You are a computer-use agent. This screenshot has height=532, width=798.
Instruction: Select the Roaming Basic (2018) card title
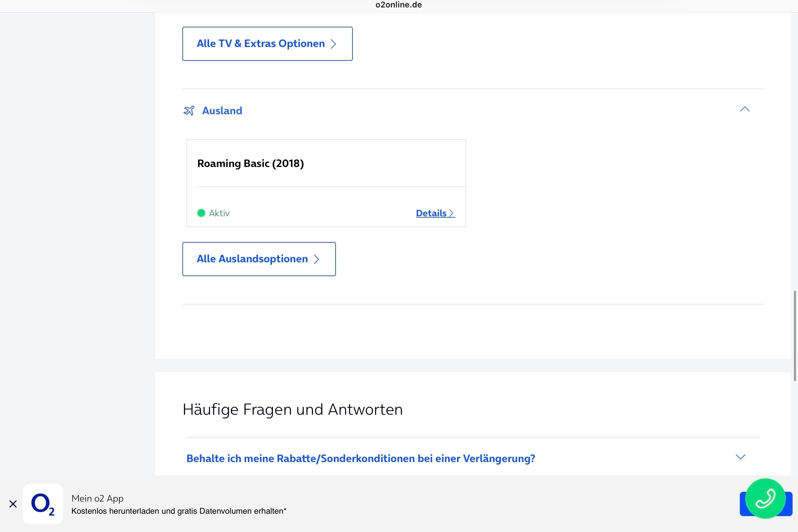(251, 163)
